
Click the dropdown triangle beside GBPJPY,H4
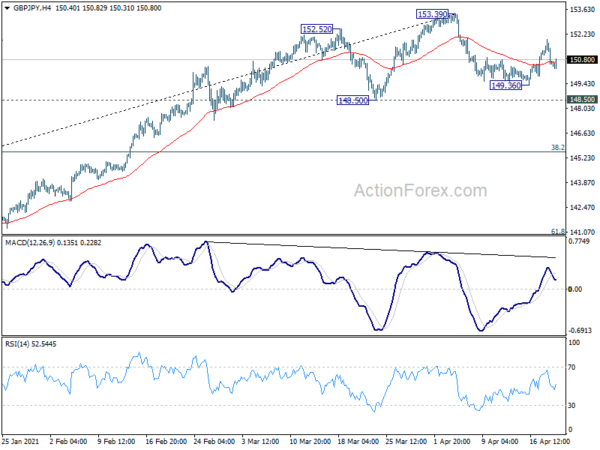tap(7, 8)
